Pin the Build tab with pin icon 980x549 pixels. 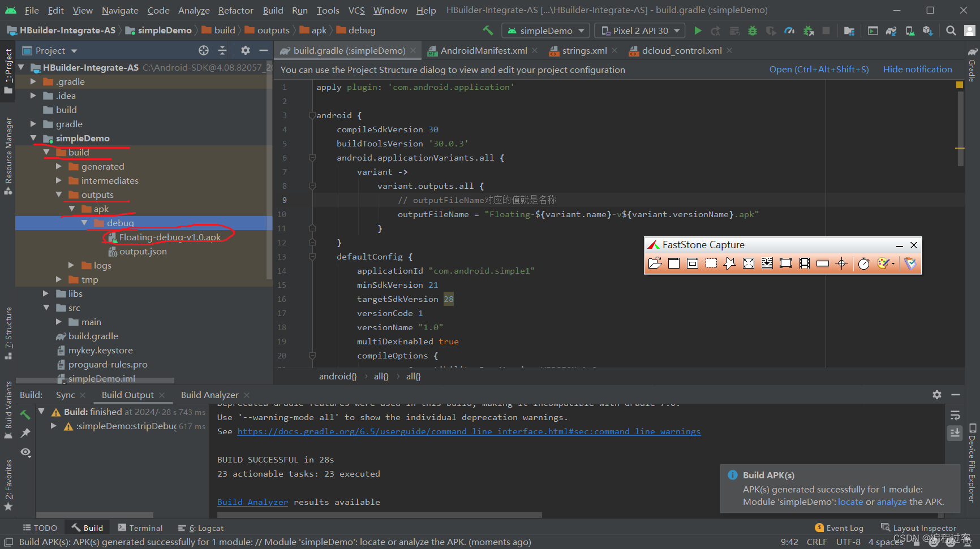[25, 433]
